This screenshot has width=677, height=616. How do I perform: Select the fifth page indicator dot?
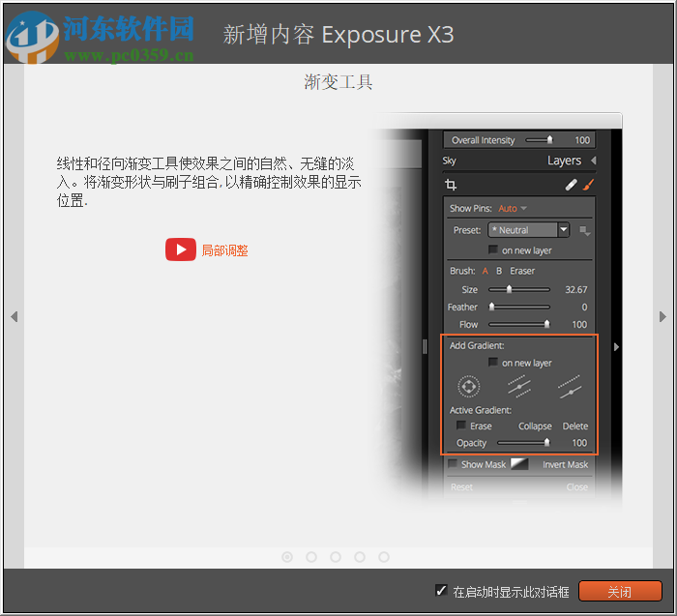click(384, 557)
